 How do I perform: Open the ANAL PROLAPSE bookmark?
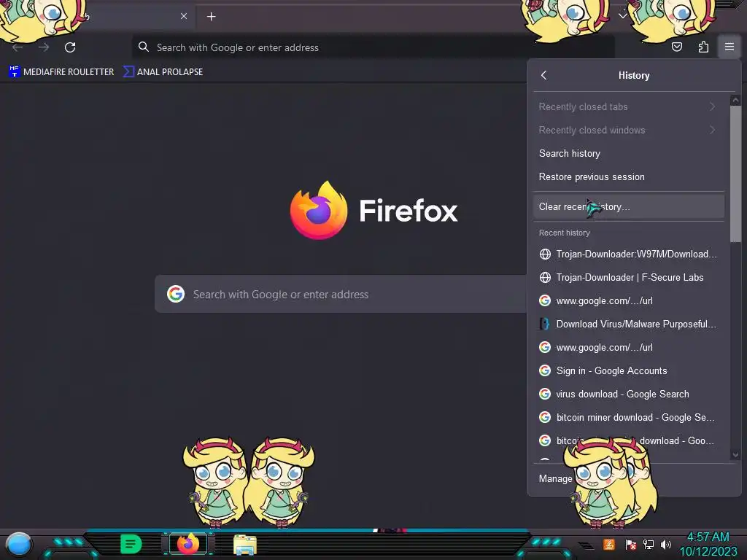click(163, 72)
